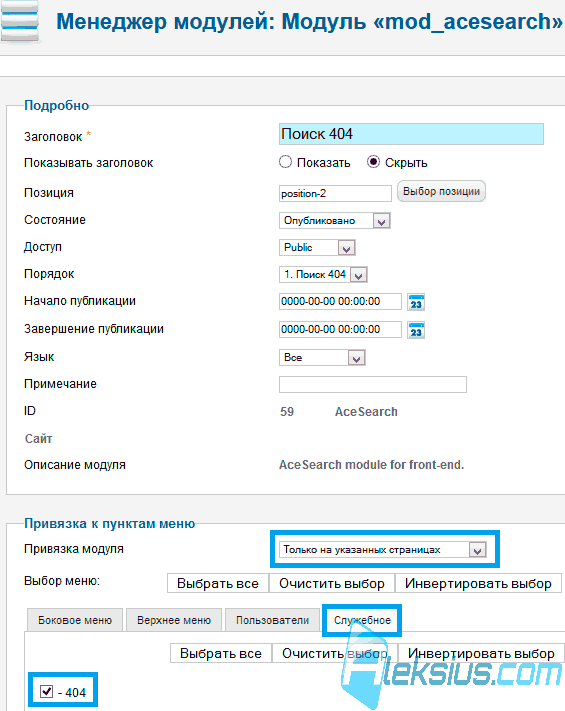This screenshot has width=565, height=711.
Task: Click the Начало публикации date field
Action: (x=340, y=302)
